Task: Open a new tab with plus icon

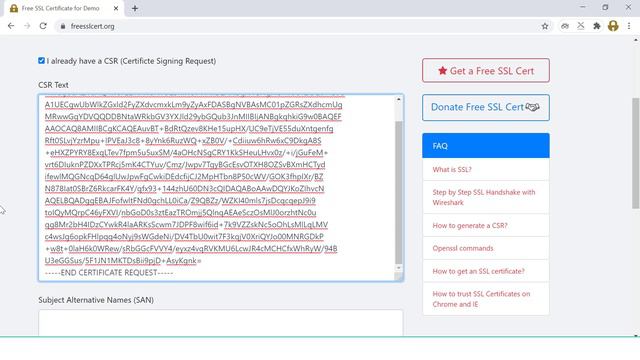Action: 135,8
